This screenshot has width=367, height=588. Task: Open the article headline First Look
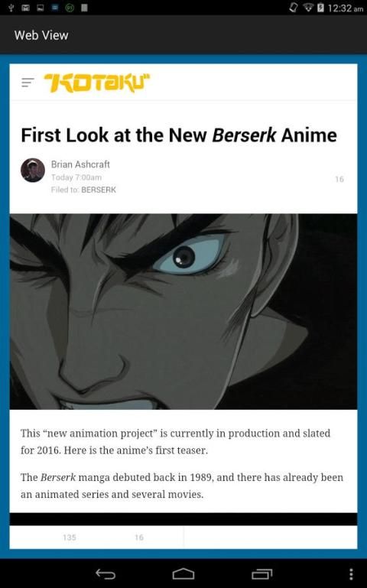coord(179,135)
